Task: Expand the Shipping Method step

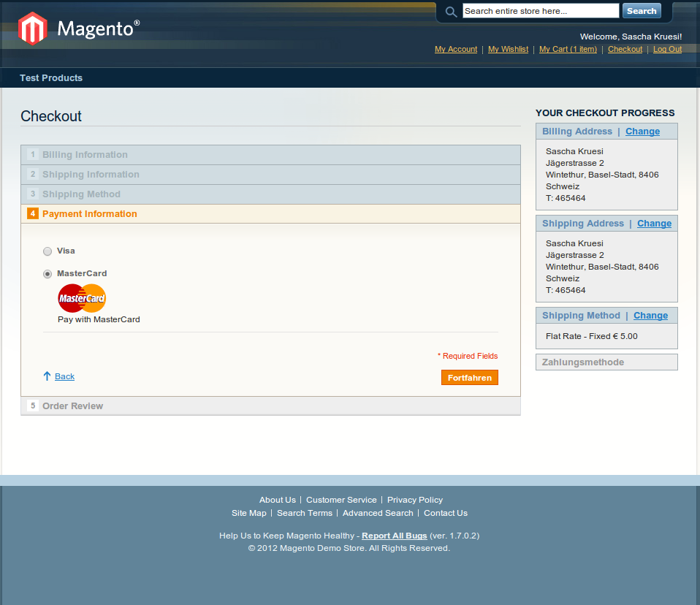Action: tap(81, 194)
